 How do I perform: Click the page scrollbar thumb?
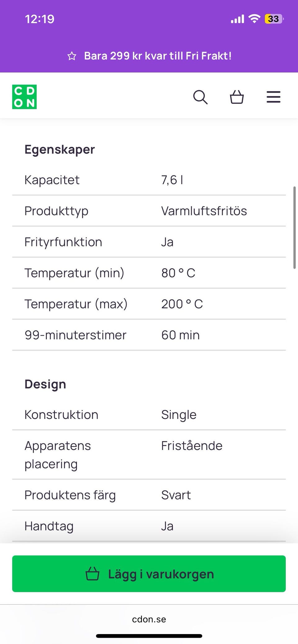pyautogui.click(x=295, y=227)
